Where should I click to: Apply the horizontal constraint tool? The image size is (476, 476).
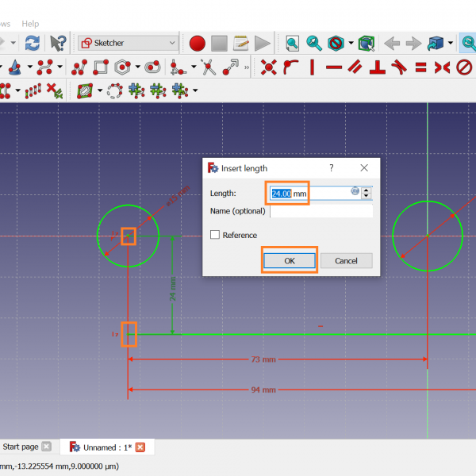pyautogui.click(x=334, y=67)
